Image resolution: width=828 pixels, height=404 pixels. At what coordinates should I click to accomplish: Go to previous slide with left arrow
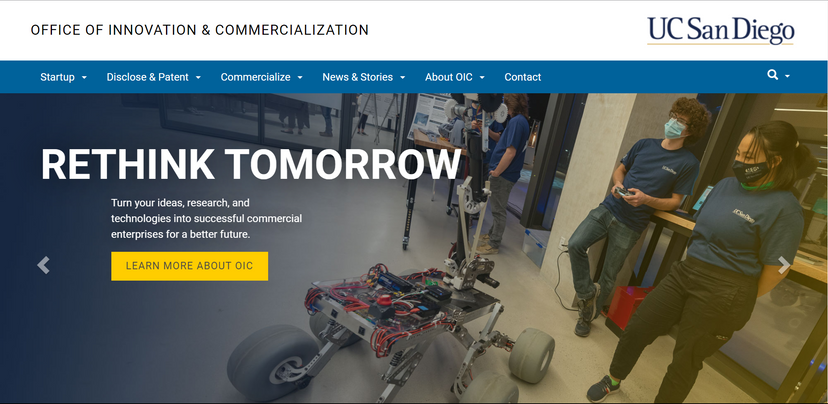[43, 265]
